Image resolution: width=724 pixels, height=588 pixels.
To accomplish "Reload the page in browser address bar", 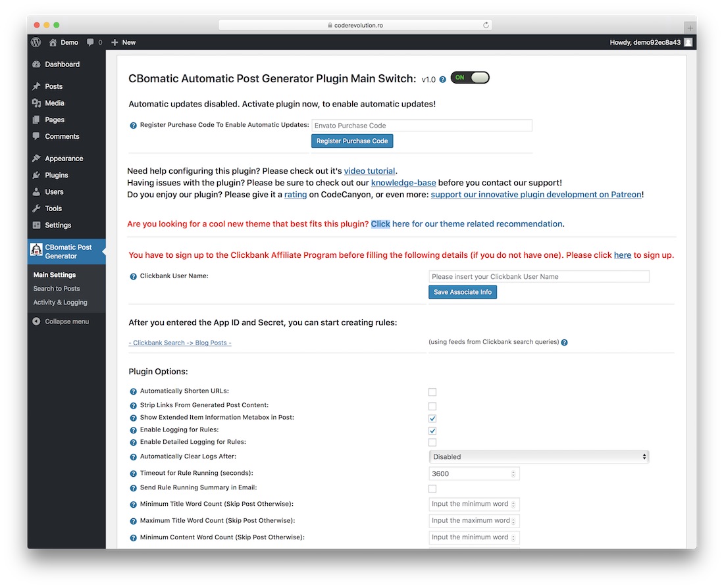I will coord(486,25).
